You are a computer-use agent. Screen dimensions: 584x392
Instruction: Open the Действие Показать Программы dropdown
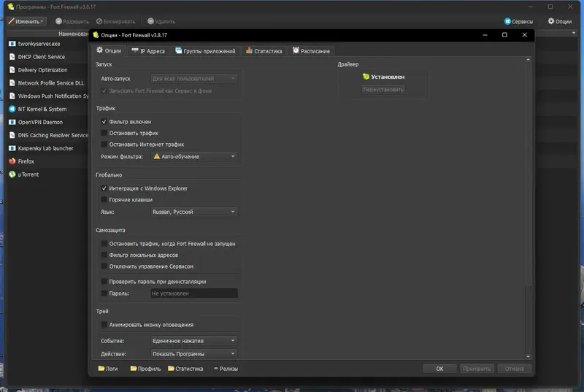click(194, 353)
